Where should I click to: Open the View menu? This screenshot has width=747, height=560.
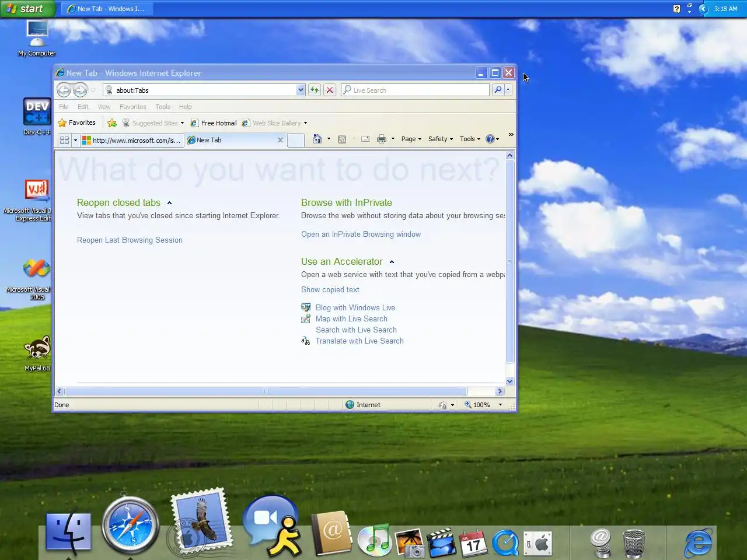[x=104, y=107]
